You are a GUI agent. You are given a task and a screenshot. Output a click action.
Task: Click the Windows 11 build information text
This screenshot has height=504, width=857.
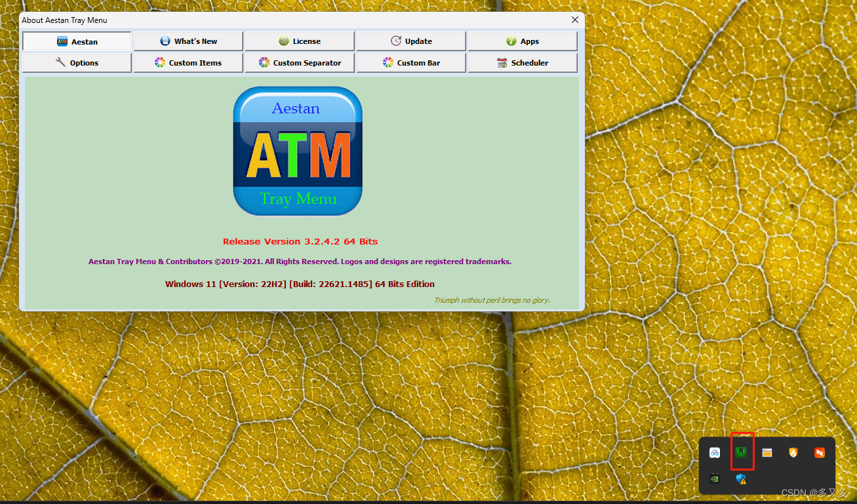[x=300, y=284]
